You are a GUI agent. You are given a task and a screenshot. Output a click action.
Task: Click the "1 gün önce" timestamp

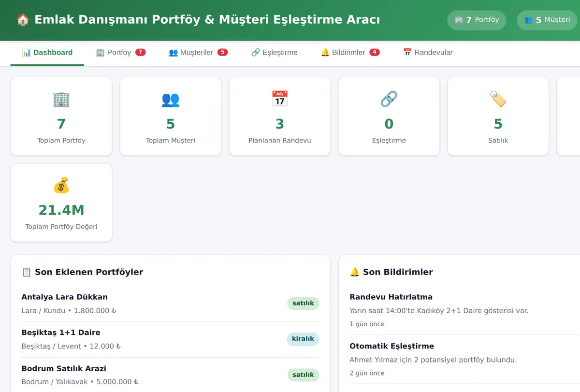[367, 324]
